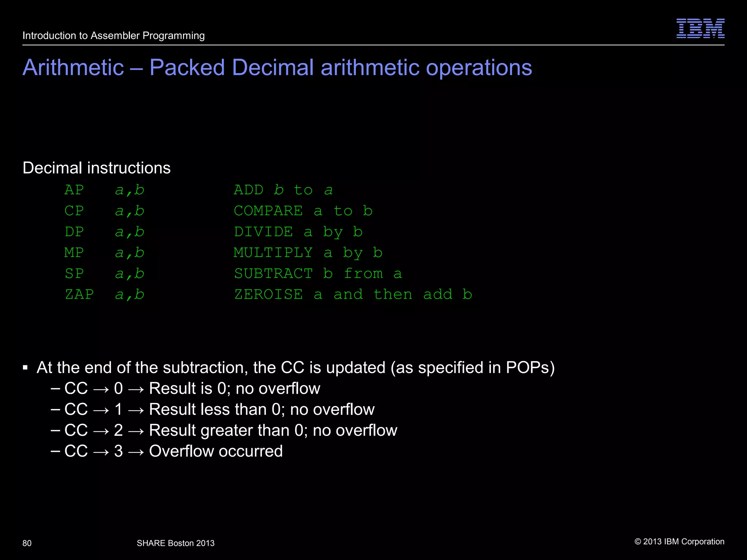Click the 'SUBTRACT b from a' description

318,274
